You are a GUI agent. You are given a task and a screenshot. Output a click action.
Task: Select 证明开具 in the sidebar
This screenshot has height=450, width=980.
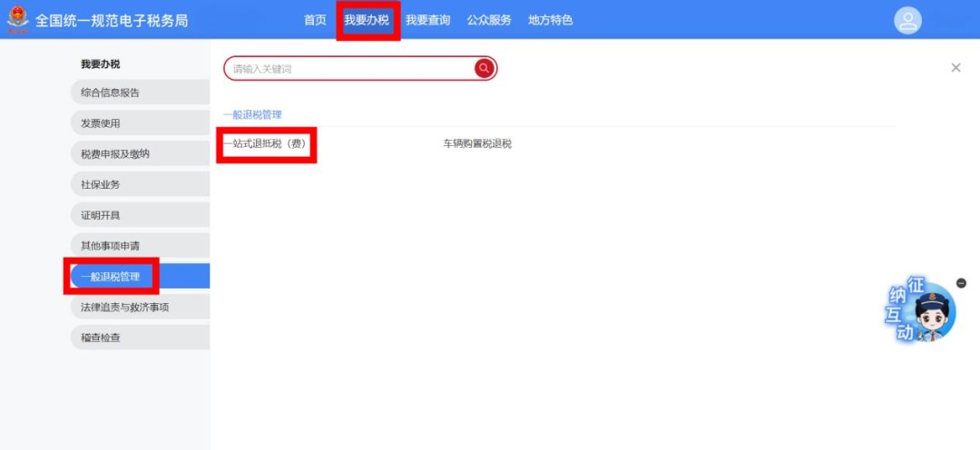140,215
